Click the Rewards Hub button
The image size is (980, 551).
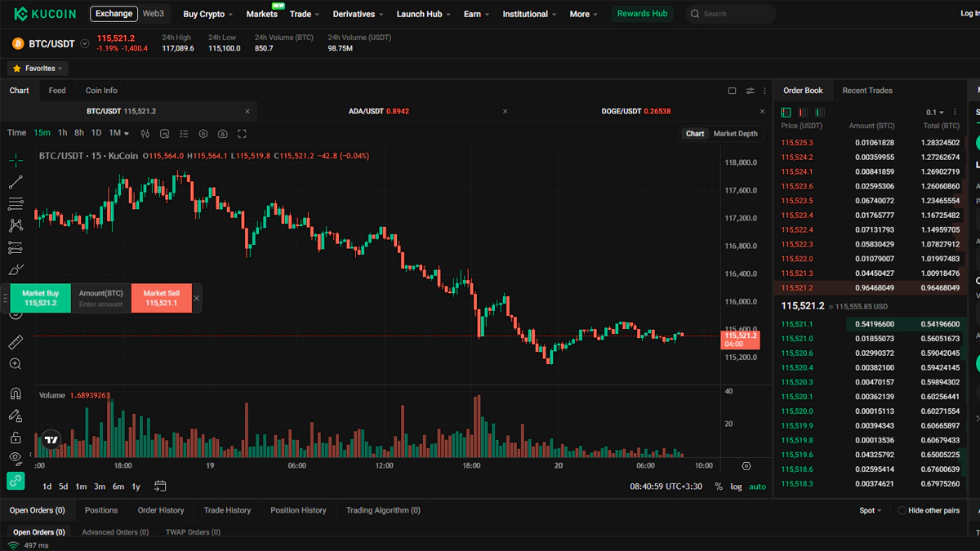pos(642,14)
